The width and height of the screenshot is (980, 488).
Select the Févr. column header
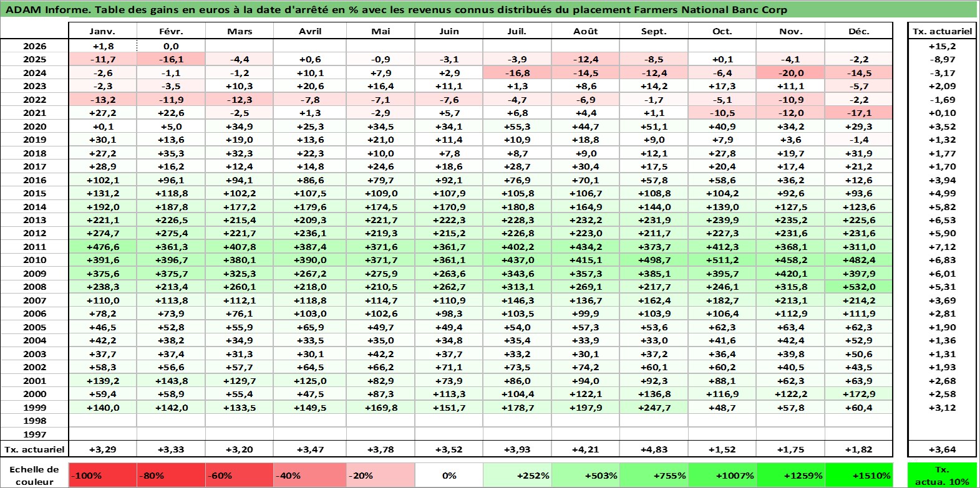(171, 31)
